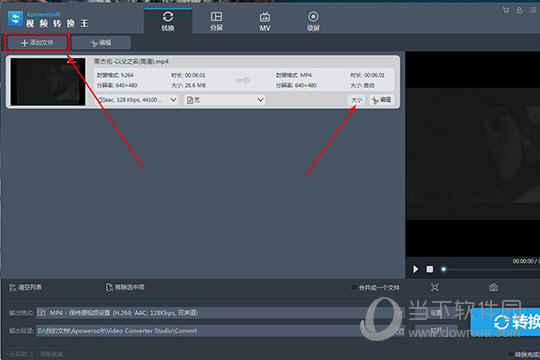Clear the list with 清空列表
The image size is (540, 360).
coord(25,287)
